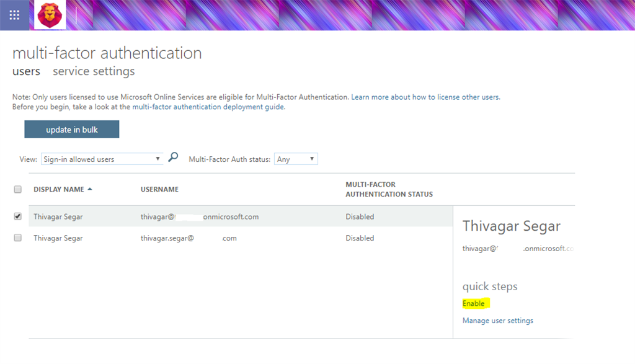Click Enable under quick steps
Image resolution: width=635 pixels, height=364 pixels.
pyautogui.click(x=473, y=303)
